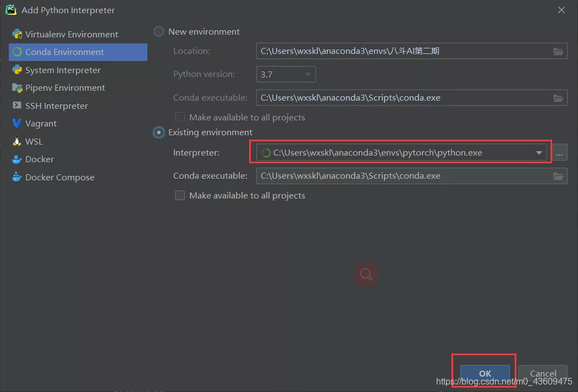578x392 pixels.
Task: Click the Interpreter python.exe path text
Action: pos(377,152)
